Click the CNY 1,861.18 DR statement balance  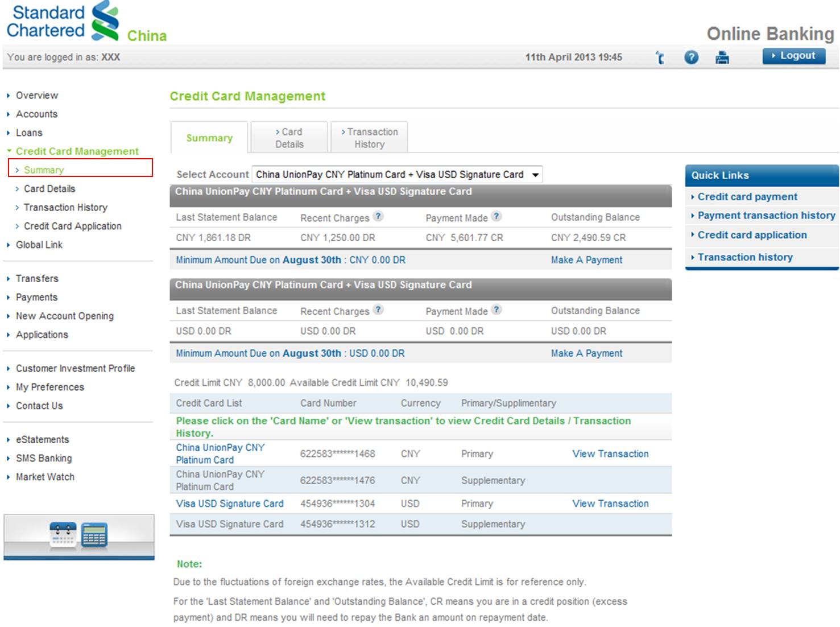click(213, 238)
